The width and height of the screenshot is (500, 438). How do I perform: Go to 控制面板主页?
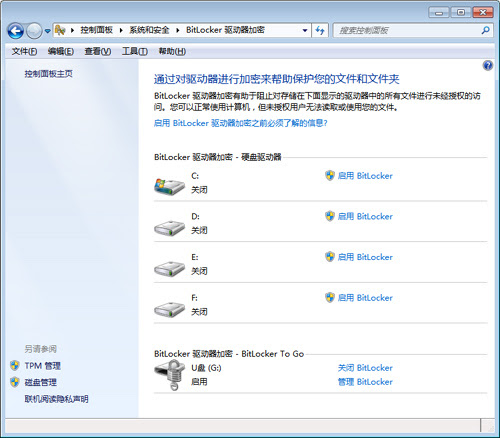(x=48, y=74)
